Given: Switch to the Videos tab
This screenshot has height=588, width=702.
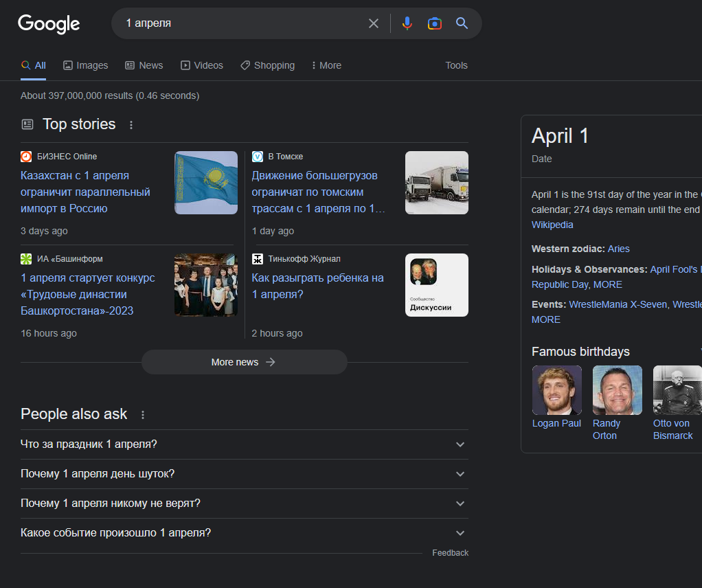Looking at the screenshot, I should click(x=201, y=65).
